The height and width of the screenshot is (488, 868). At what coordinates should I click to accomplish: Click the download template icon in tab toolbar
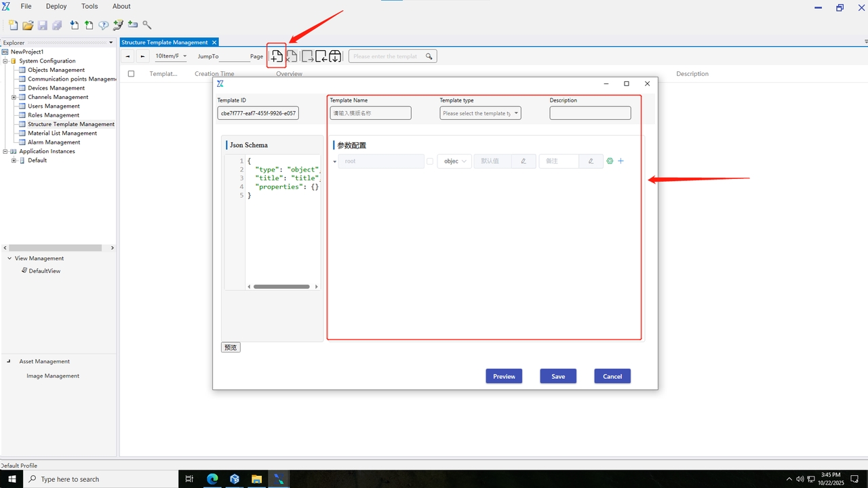335,56
